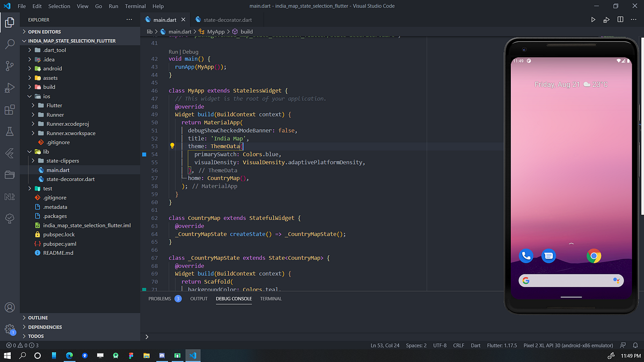
Task: Open the Run and Debug view
Action: (x=10, y=87)
